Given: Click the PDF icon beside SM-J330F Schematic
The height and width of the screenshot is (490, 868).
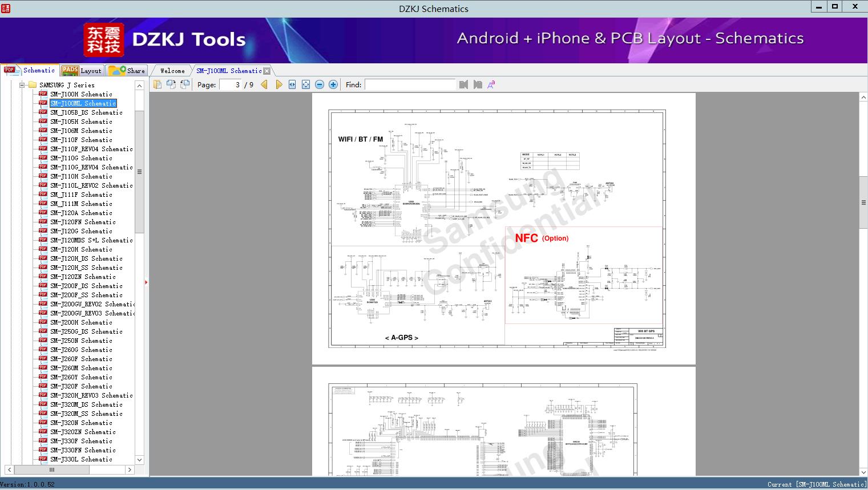Looking at the screenshot, I should tap(43, 441).
